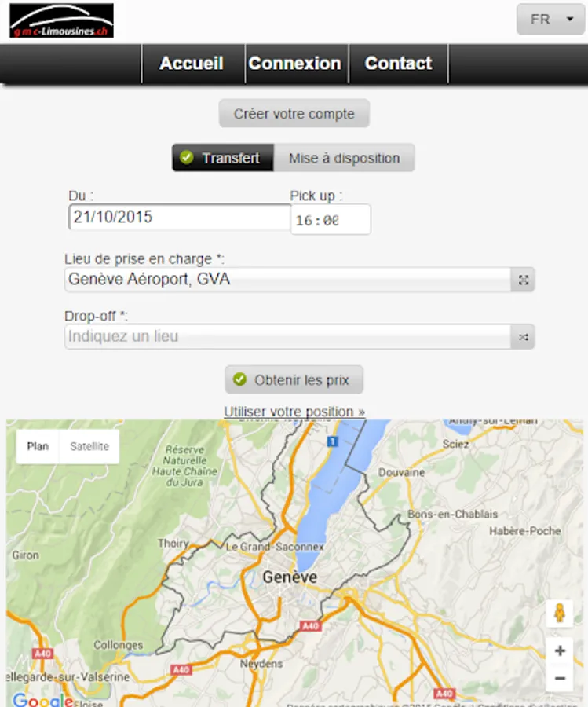Screen dimensions: 588x707
Task: Select the Transfert option
Action: click(x=223, y=158)
